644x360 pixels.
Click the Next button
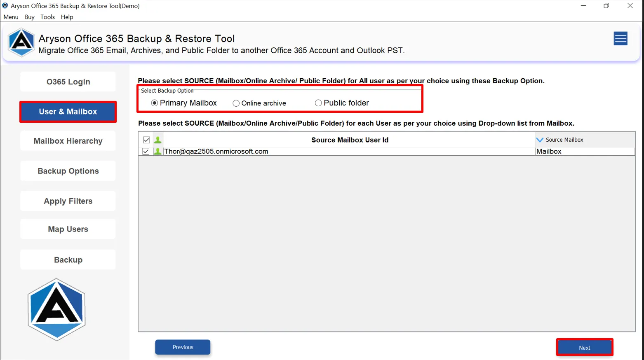pyautogui.click(x=584, y=348)
